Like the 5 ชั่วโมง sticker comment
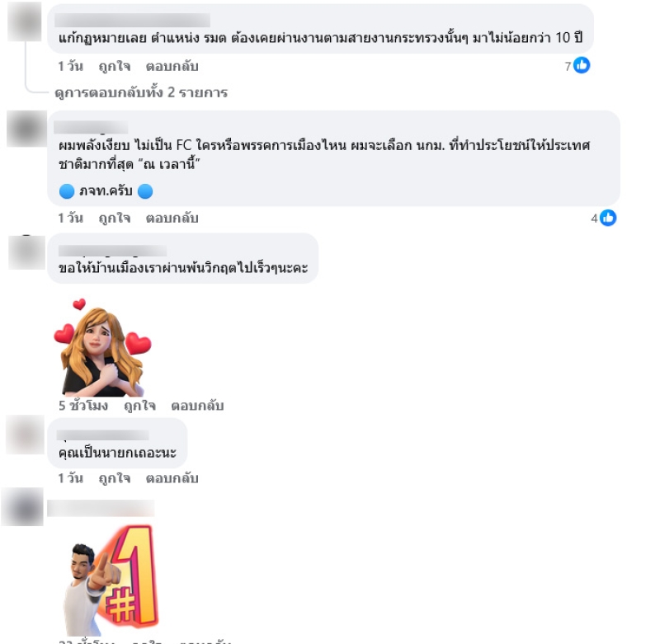 (x=139, y=406)
